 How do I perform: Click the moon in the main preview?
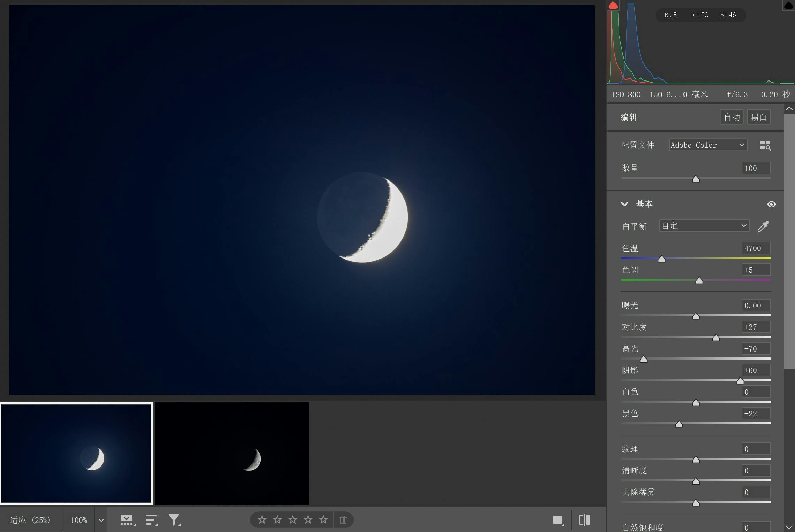pyautogui.click(x=362, y=217)
